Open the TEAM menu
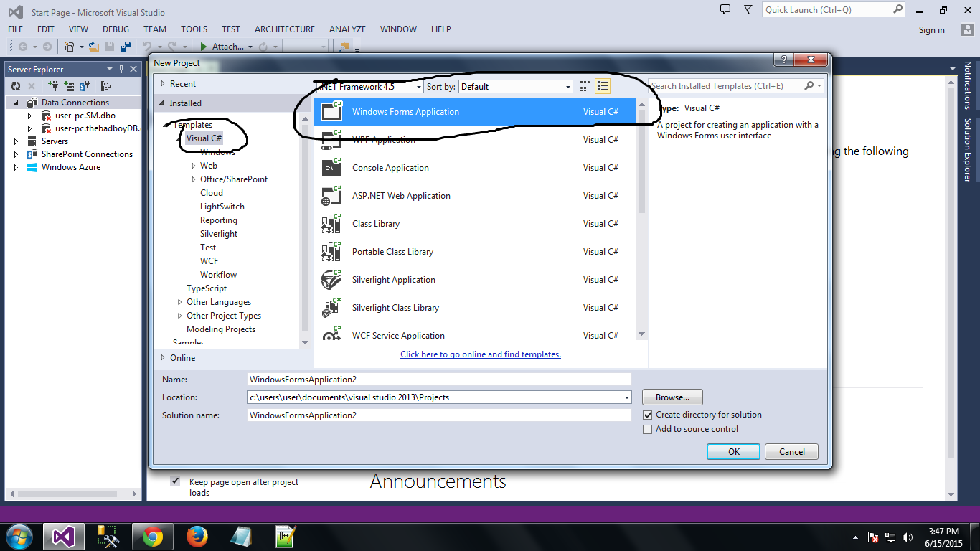This screenshot has width=980, height=551. coord(154,29)
